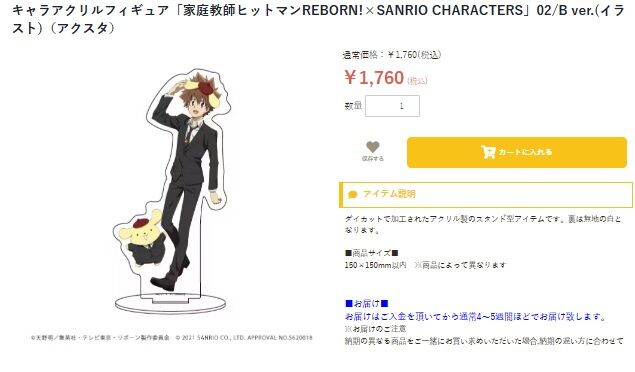Click the Pompompurin character on the stand
This screenshot has height=372, width=635.
(x=140, y=238)
